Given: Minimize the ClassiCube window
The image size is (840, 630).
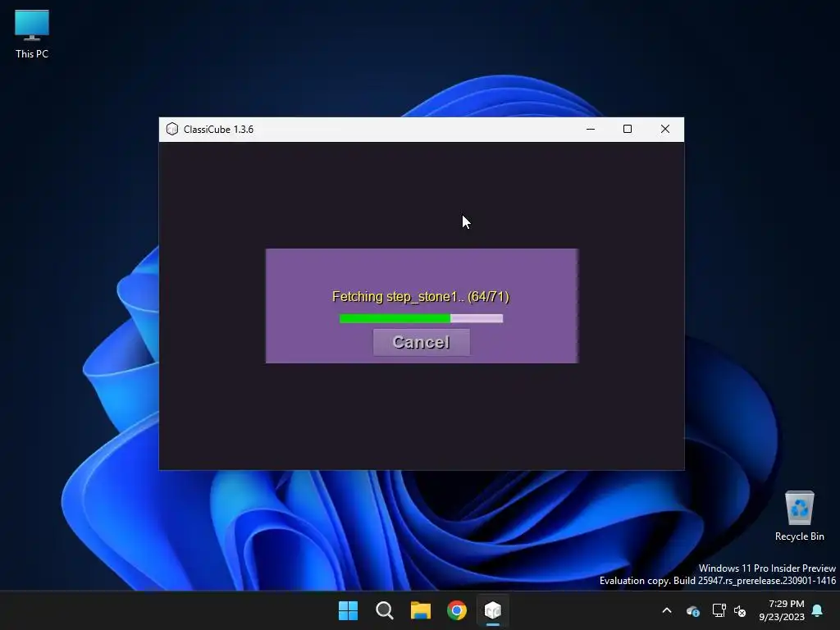Looking at the screenshot, I should pos(591,129).
